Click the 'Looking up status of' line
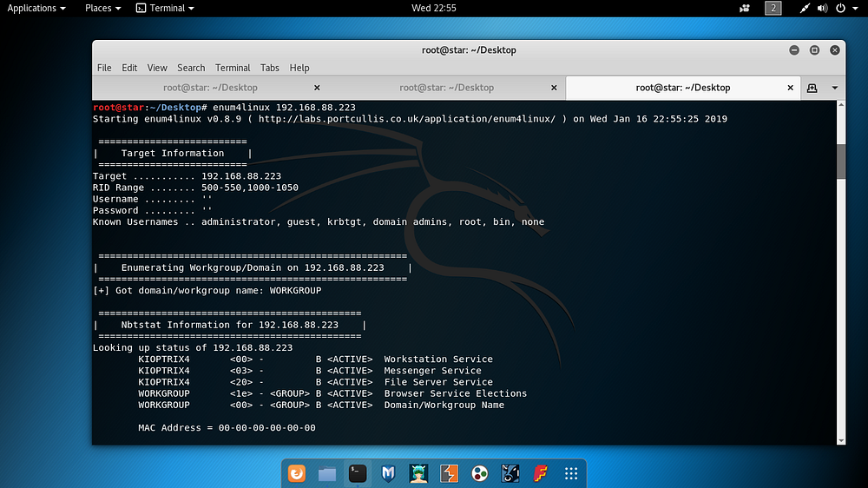This screenshot has width=868, height=488. (x=193, y=348)
